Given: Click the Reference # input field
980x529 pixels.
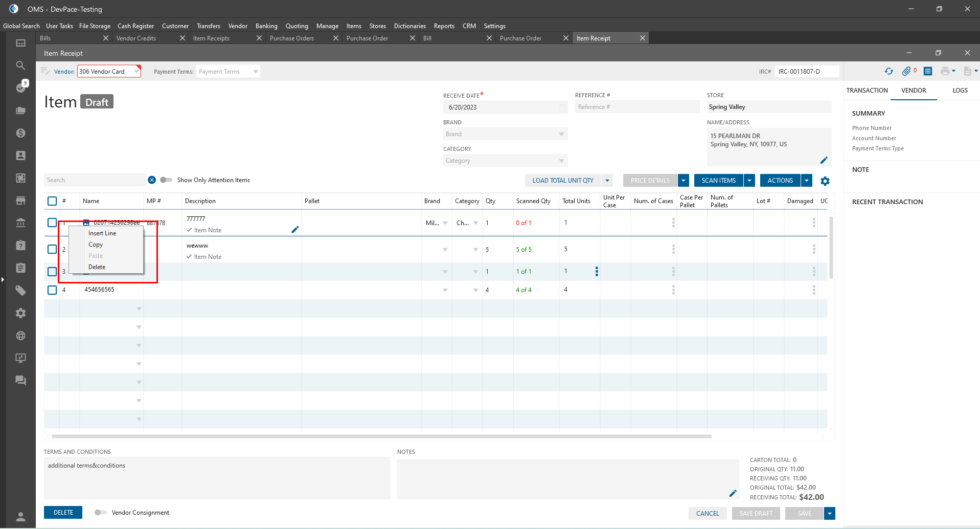Looking at the screenshot, I should [x=636, y=107].
